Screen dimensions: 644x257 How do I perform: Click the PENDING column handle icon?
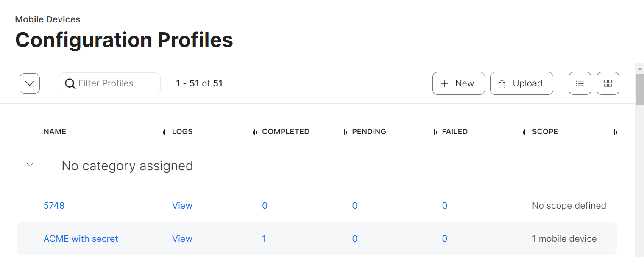345,132
